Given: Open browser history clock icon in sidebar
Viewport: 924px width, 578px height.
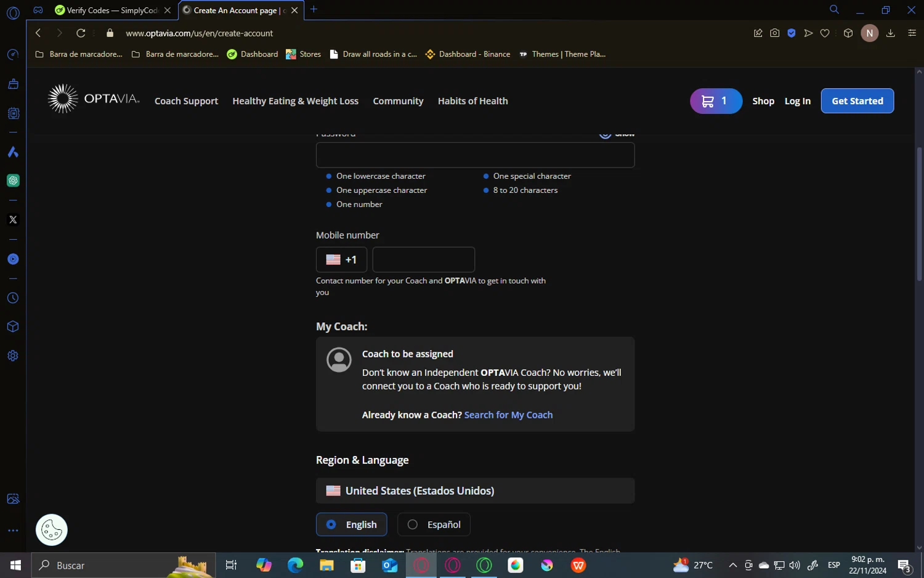Looking at the screenshot, I should [13, 298].
